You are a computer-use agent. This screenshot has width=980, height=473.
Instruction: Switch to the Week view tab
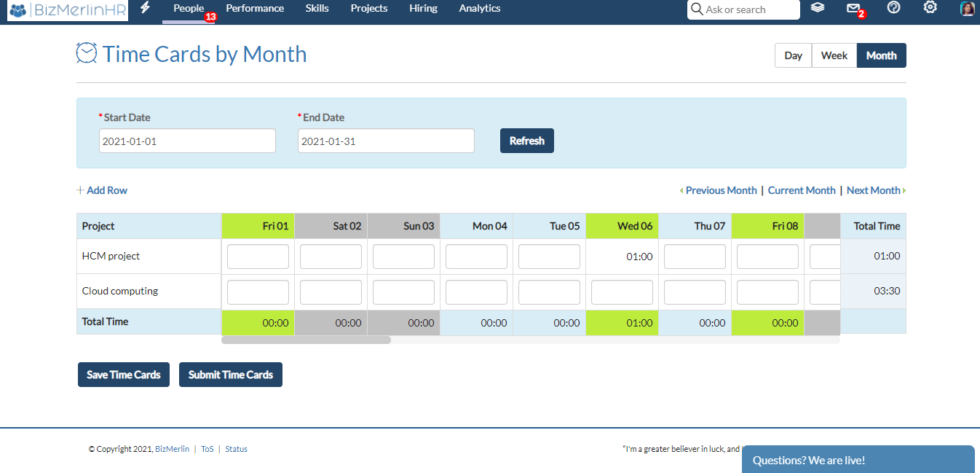(834, 55)
